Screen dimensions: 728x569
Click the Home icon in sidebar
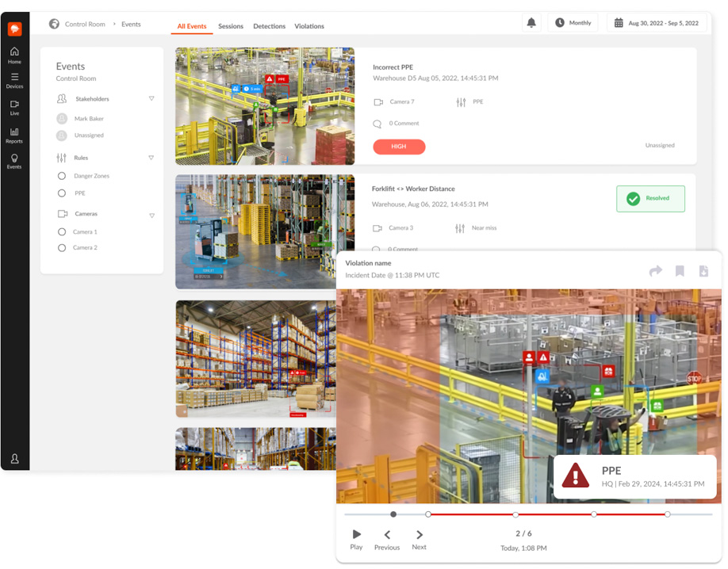(14, 52)
